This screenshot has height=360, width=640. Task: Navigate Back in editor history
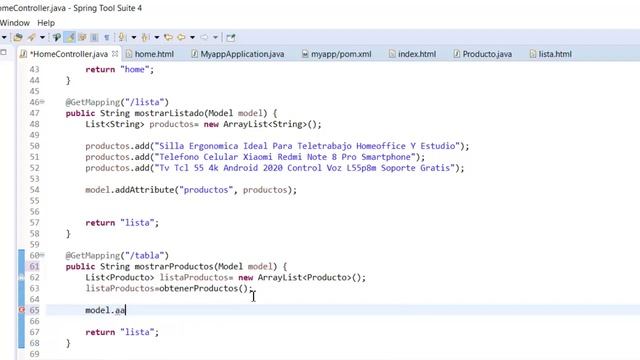click(x=181, y=38)
